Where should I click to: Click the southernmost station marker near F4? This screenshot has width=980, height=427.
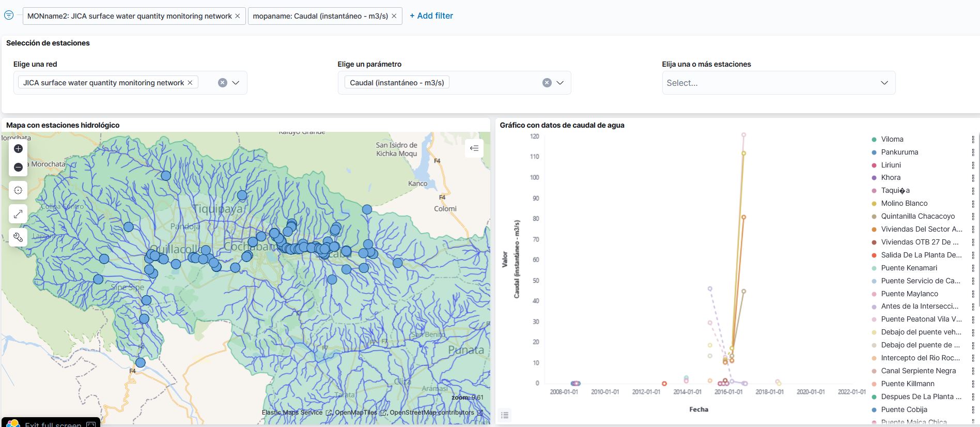(140, 363)
